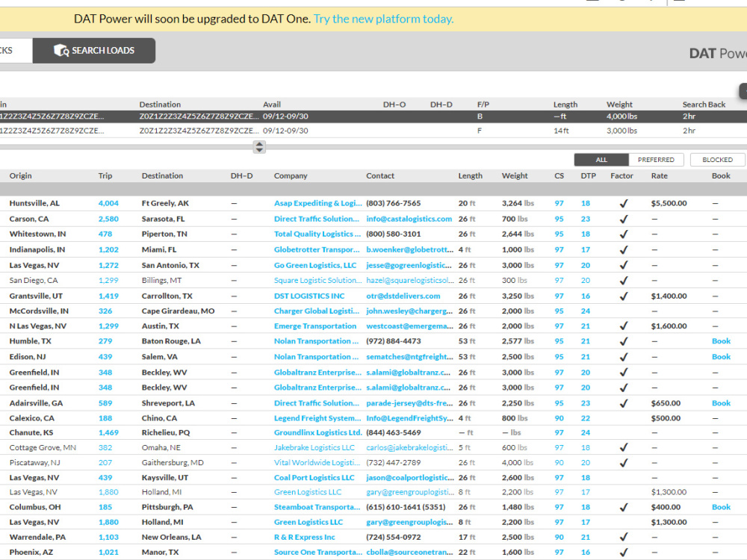The height and width of the screenshot is (560, 747).
Task: Follow the 'Try the new platform today' link
Action: click(x=383, y=19)
